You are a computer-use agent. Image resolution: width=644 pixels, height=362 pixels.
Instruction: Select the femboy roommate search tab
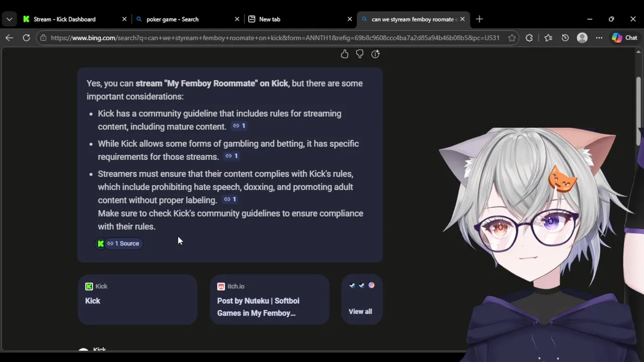point(413,19)
